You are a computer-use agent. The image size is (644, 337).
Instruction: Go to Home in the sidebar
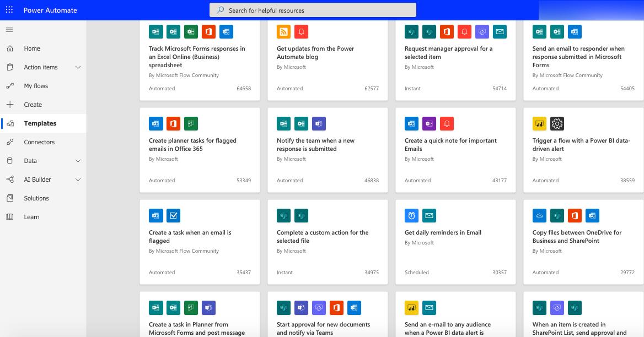[x=43, y=48]
